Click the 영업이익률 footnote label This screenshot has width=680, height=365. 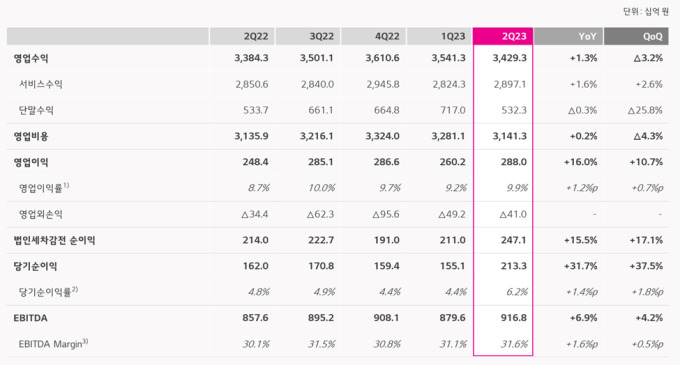coord(44,188)
